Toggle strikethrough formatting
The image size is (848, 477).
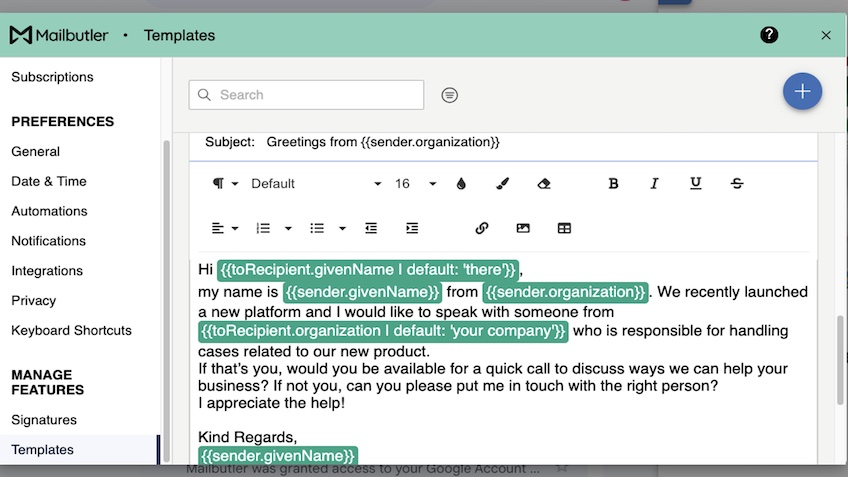(737, 184)
